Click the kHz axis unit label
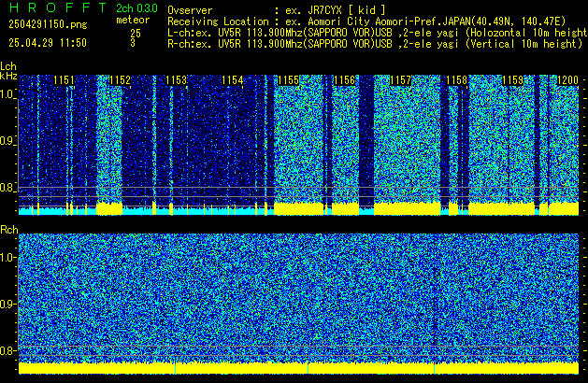 [8, 76]
